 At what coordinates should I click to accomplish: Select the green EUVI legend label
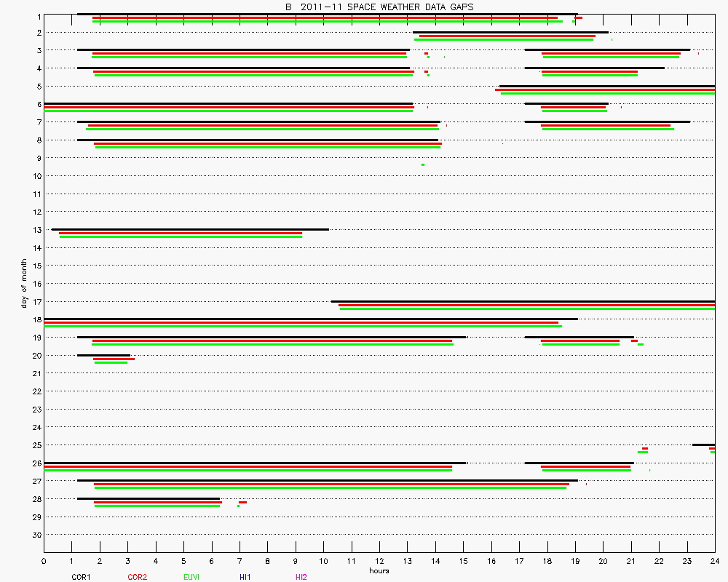click(x=191, y=577)
